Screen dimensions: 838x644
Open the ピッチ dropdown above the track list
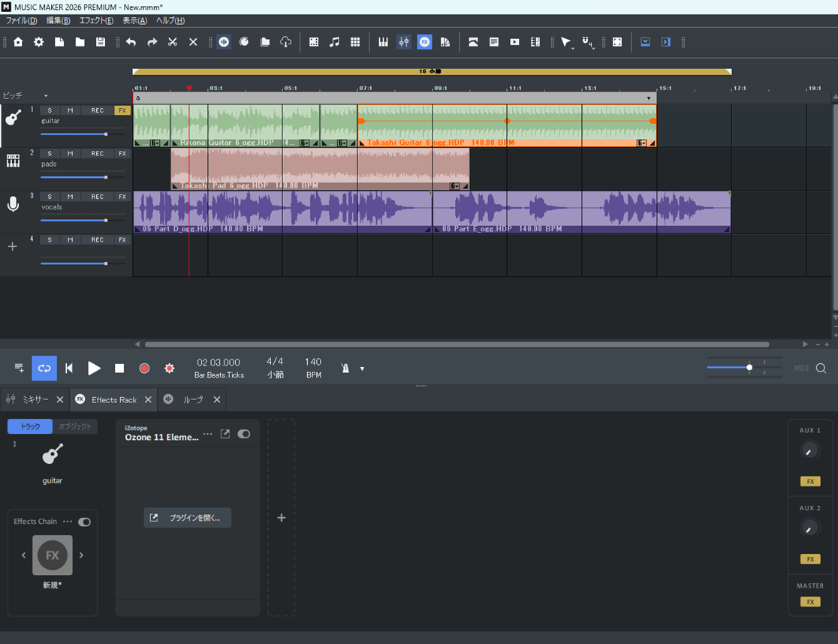(x=46, y=96)
